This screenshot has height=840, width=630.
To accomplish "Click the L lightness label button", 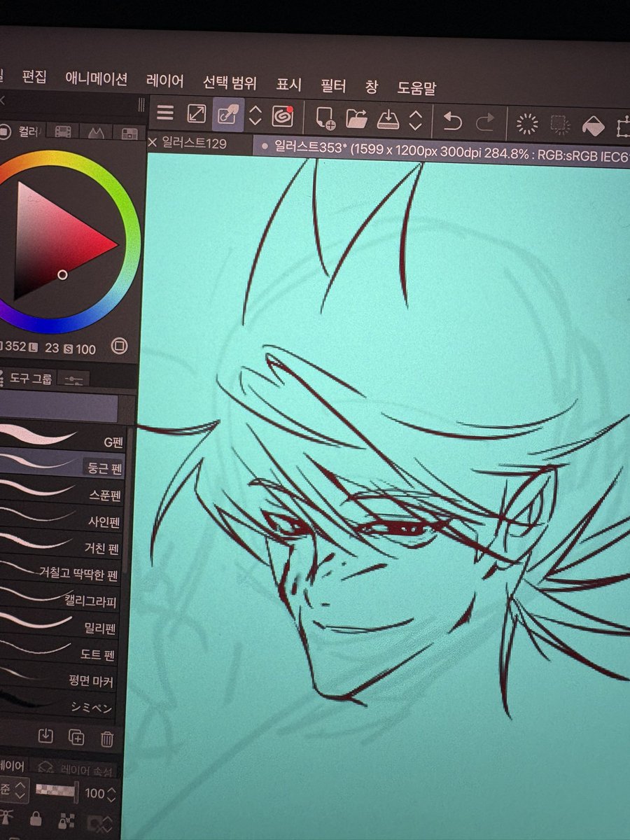I will coord(34,346).
